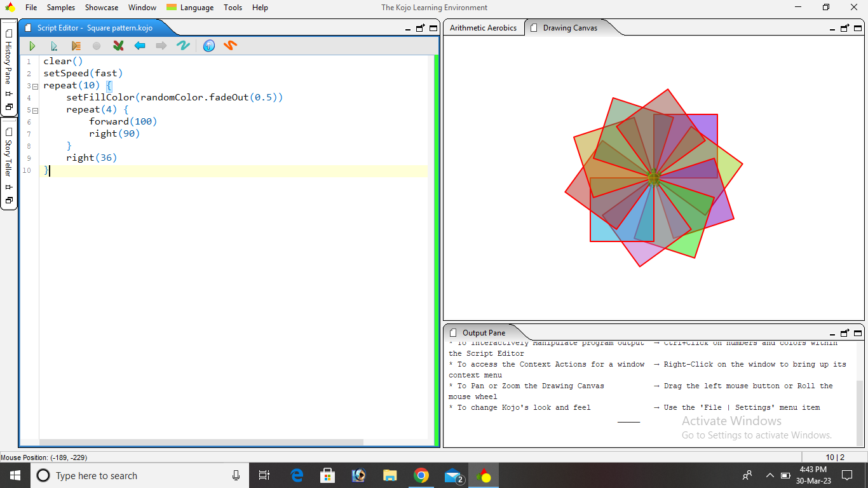Screen dimensions: 868x488
Task: Click the taskbar search box
Action: point(141,475)
